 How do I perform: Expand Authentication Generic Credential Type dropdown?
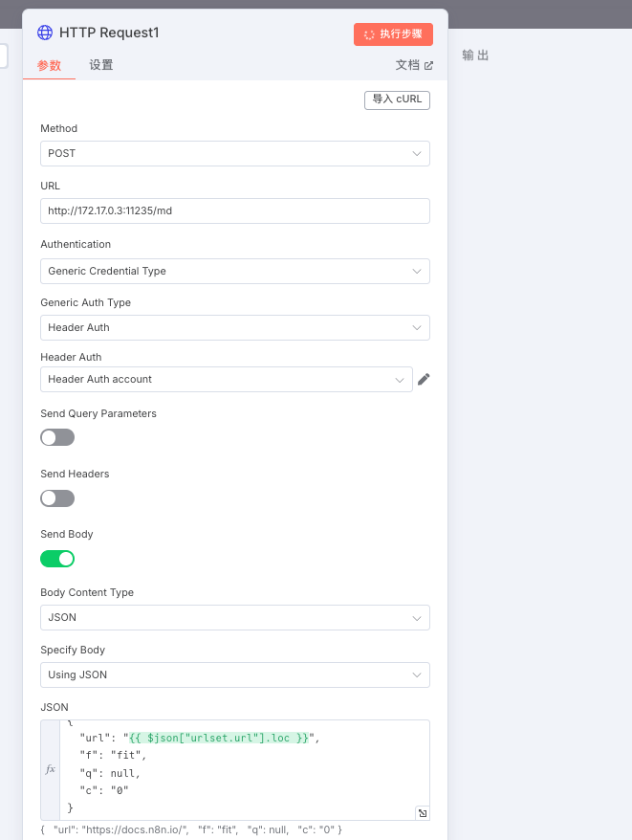coord(235,271)
